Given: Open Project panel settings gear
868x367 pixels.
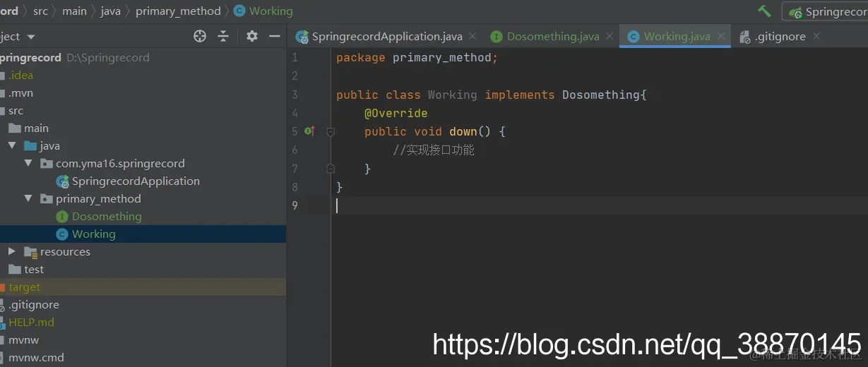Looking at the screenshot, I should tap(252, 36).
